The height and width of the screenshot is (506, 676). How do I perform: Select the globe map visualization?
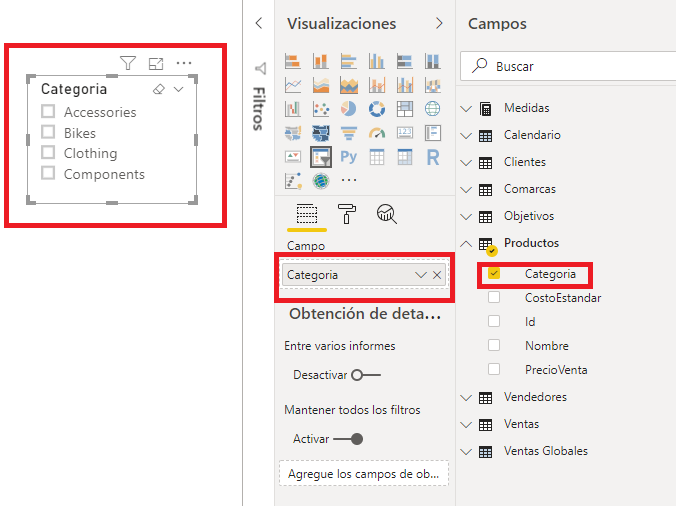[432, 109]
